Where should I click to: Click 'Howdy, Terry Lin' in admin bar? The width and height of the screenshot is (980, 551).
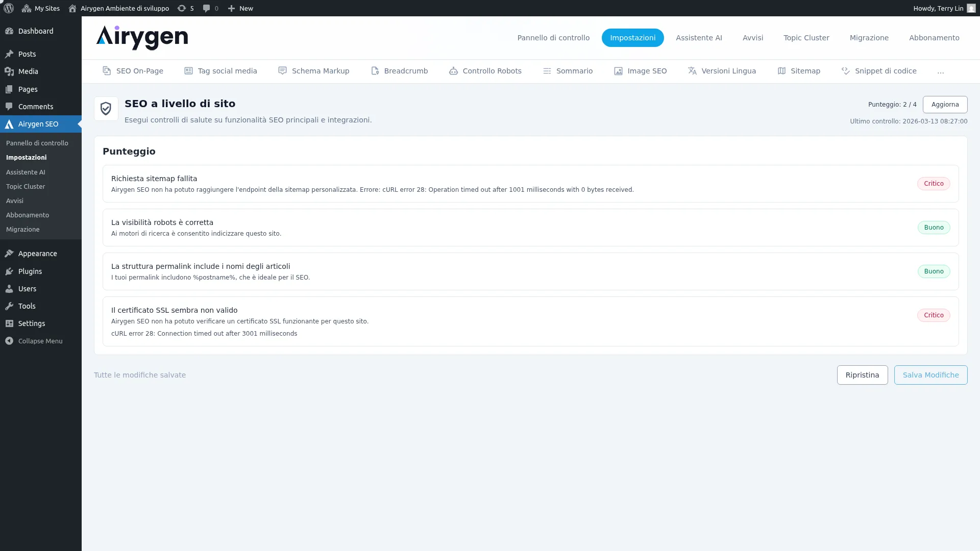[x=938, y=8]
